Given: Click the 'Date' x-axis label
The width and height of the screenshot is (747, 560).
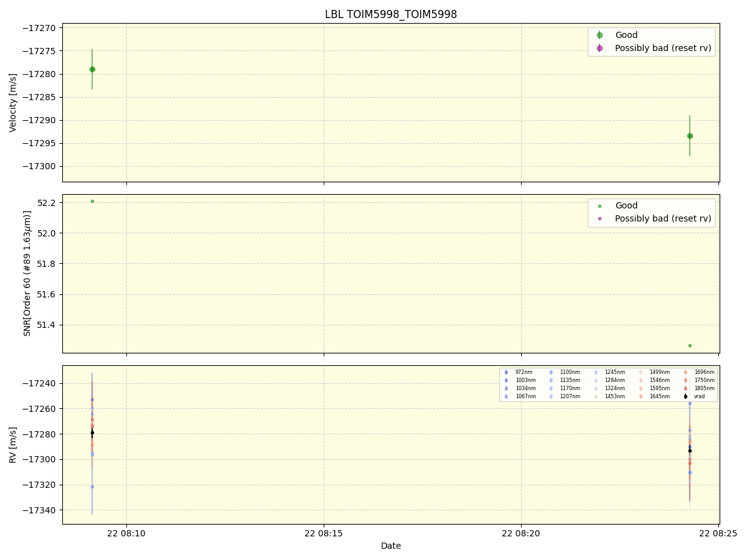Looking at the screenshot, I should pos(391,546).
